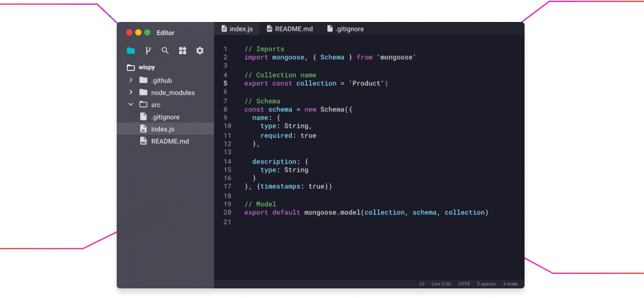Click the search magnifier icon in sidebar
Image resolution: width=644 pixels, height=298 pixels.
(x=165, y=51)
